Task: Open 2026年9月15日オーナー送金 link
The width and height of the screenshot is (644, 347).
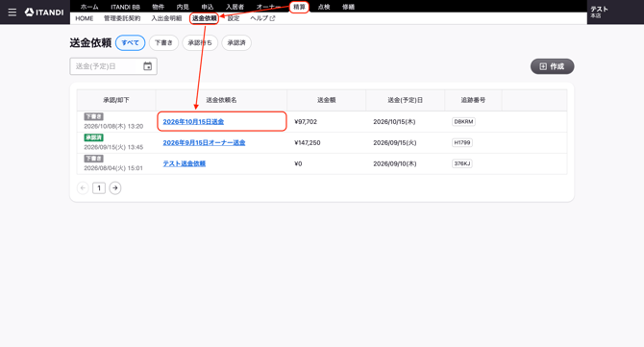Action: 204,142
